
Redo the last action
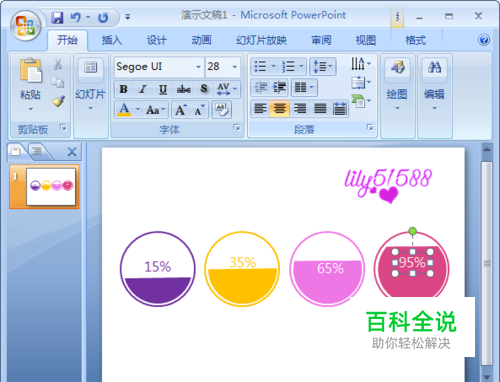coord(103,17)
